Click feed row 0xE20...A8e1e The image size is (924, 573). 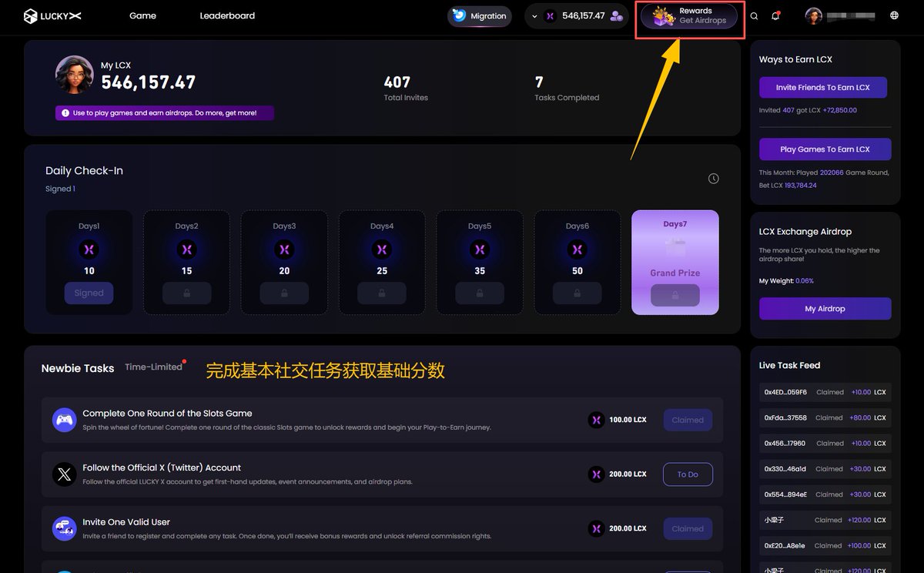click(825, 545)
